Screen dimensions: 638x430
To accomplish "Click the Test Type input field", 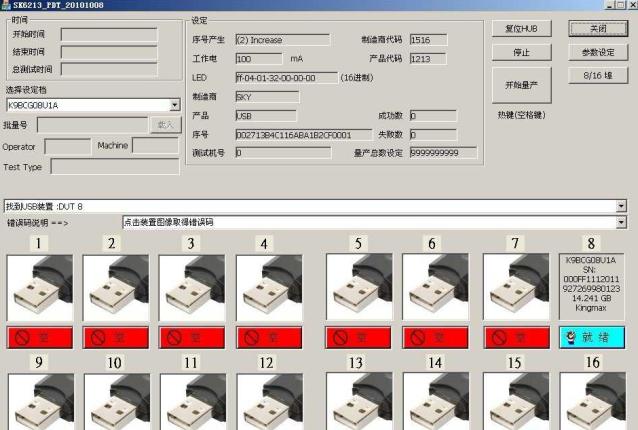I will click(115, 167).
